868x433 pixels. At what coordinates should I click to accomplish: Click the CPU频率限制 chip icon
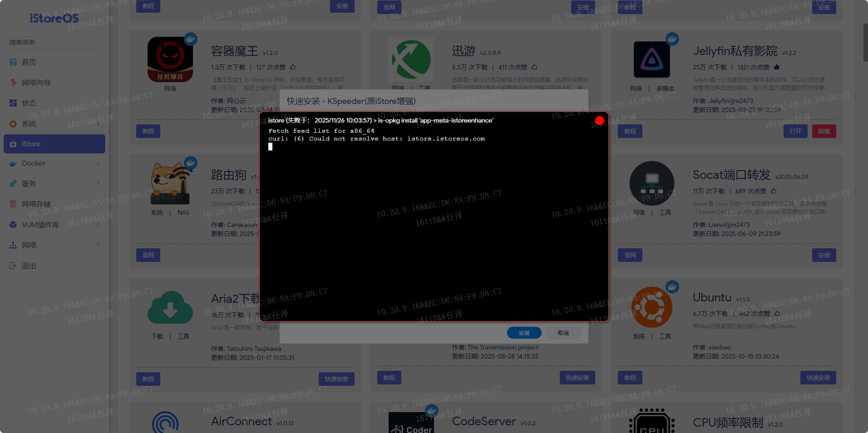click(x=652, y=421)
